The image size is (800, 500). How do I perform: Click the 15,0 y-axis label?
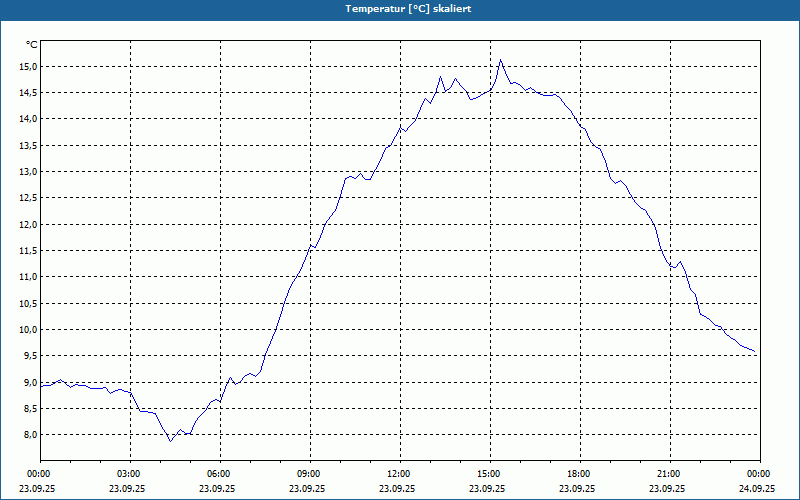(29, 67)
